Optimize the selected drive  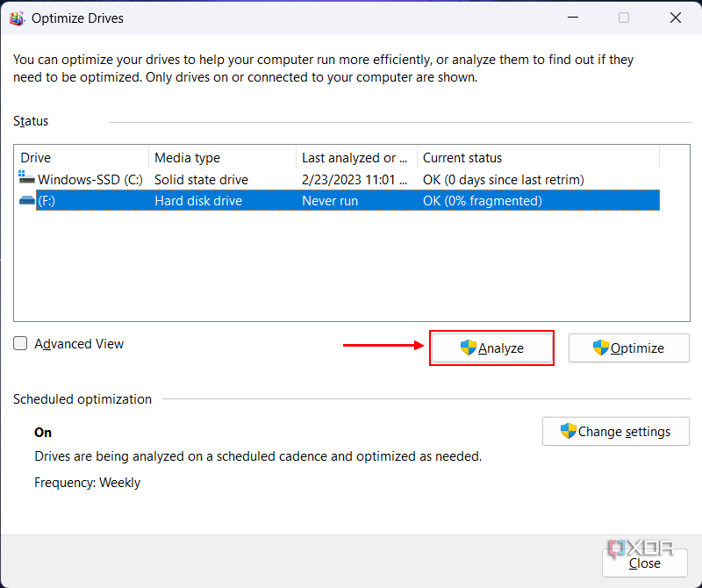pos(629,348)
